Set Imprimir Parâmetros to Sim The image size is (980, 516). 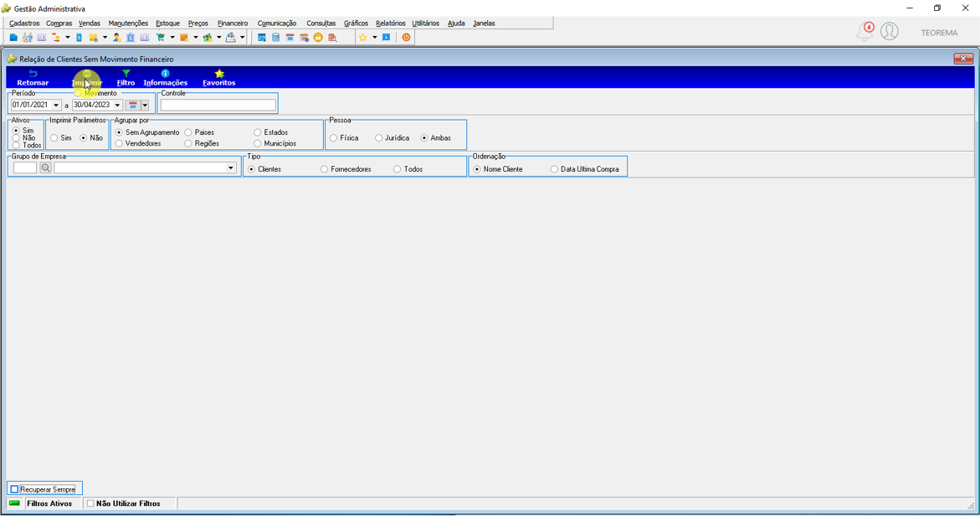[x=54, y=137]
